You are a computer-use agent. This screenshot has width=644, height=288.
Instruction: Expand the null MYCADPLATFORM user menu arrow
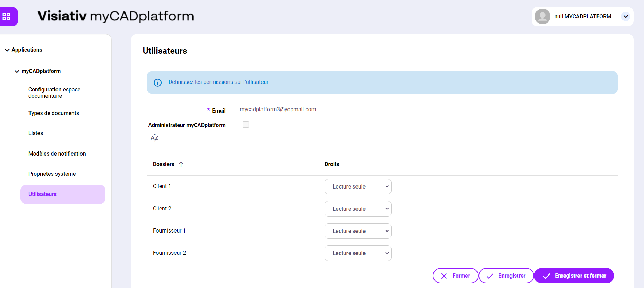point(626,16)
